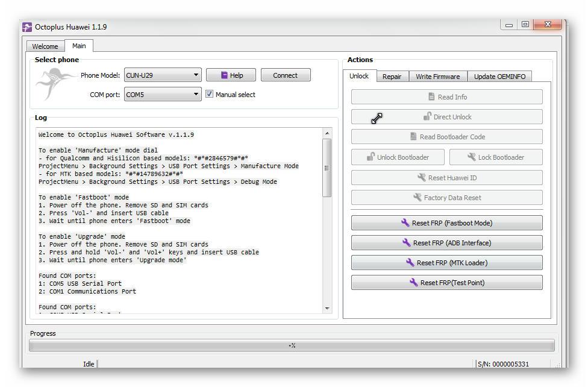Click the log line 'Welcome to Octoplus Huawei Software v.1.1.9'
The image size is (588, 387).
116,134
